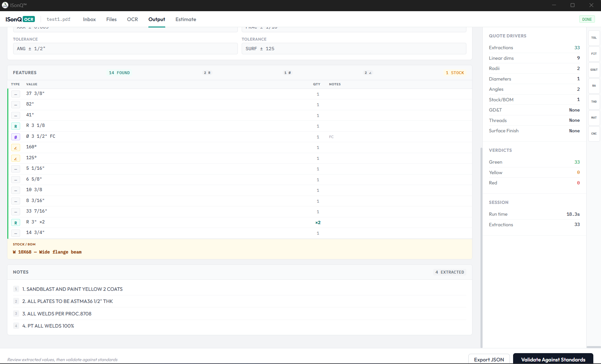Image resolution: width=601 pixels, height=364 pixels.
Task: Click the linear type icon for 41"
Action: [x=16, y=115]
